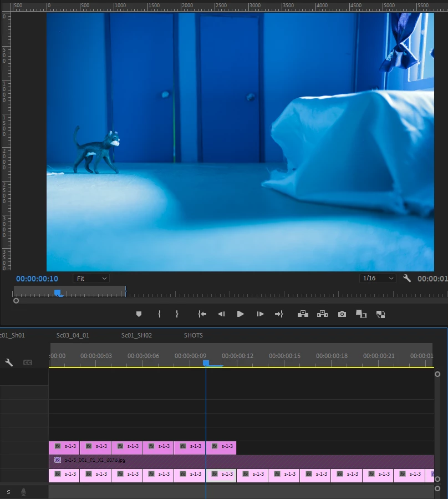
Task: Click the Program Monitor zoom scroll handle
Action: click(x=16, y=301)
